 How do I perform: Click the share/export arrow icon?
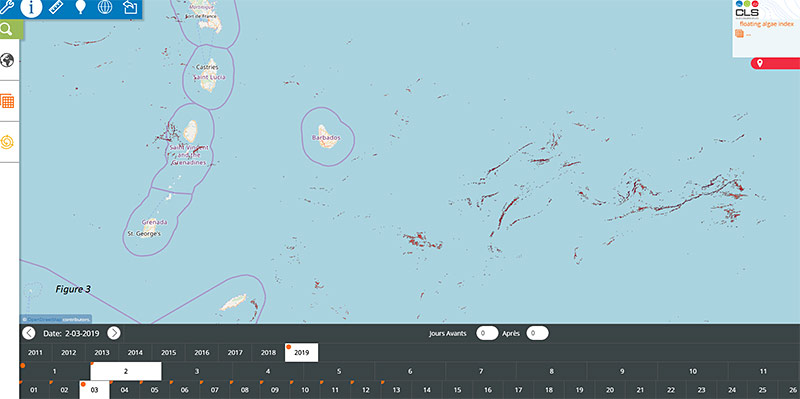click(130, 7)
